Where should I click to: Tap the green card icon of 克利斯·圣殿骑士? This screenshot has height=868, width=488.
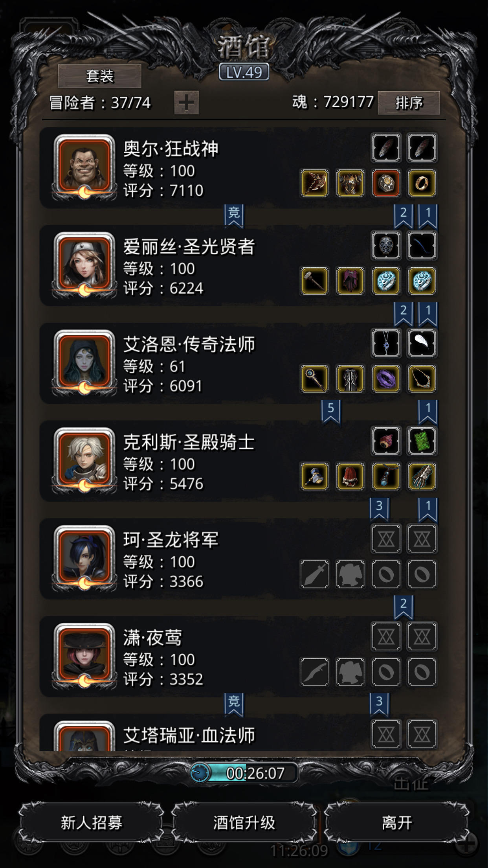422,441
